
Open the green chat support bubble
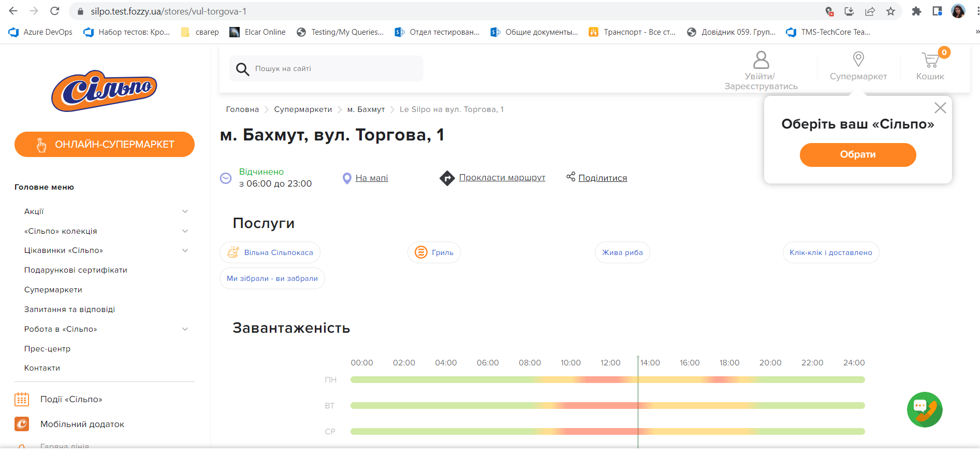point(925,409)
